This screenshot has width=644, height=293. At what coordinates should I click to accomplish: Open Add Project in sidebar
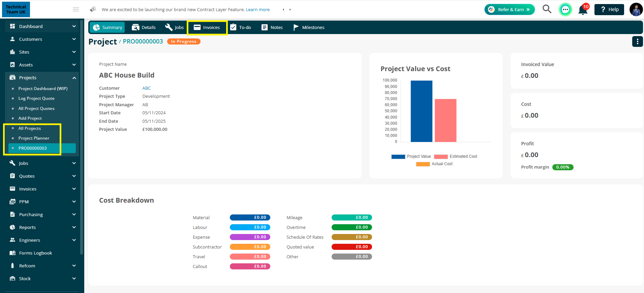pos(30,118)
